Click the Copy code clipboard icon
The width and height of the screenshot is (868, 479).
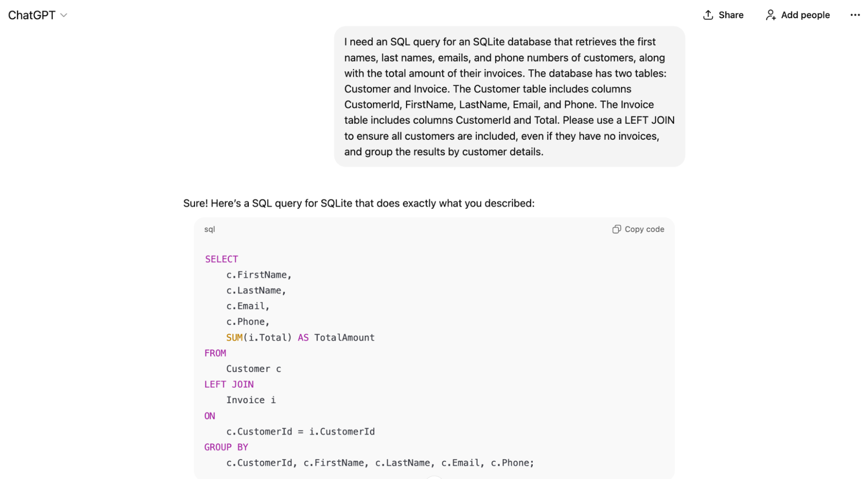pyautogui.click(x=616, y=229)
